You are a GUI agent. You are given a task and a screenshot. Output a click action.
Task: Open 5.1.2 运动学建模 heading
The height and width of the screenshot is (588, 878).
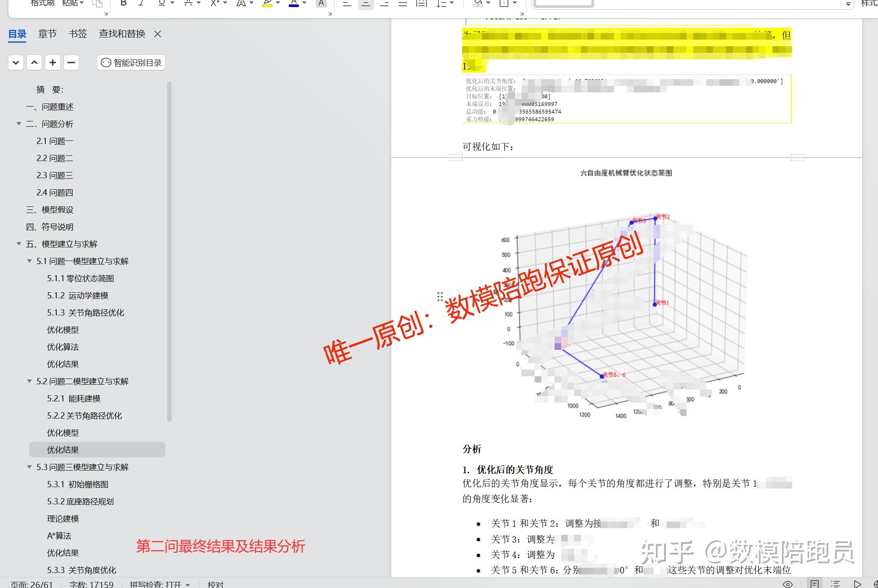[77, 295]
